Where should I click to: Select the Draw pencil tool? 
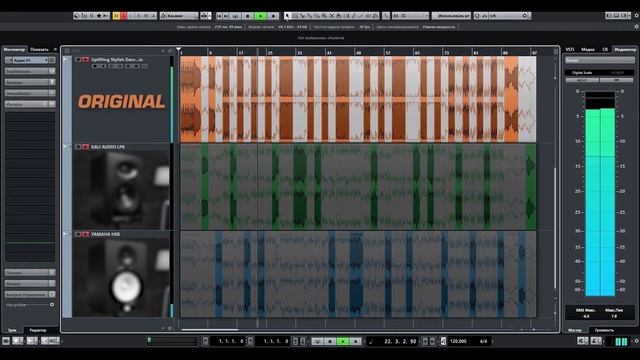click(354, 16)
